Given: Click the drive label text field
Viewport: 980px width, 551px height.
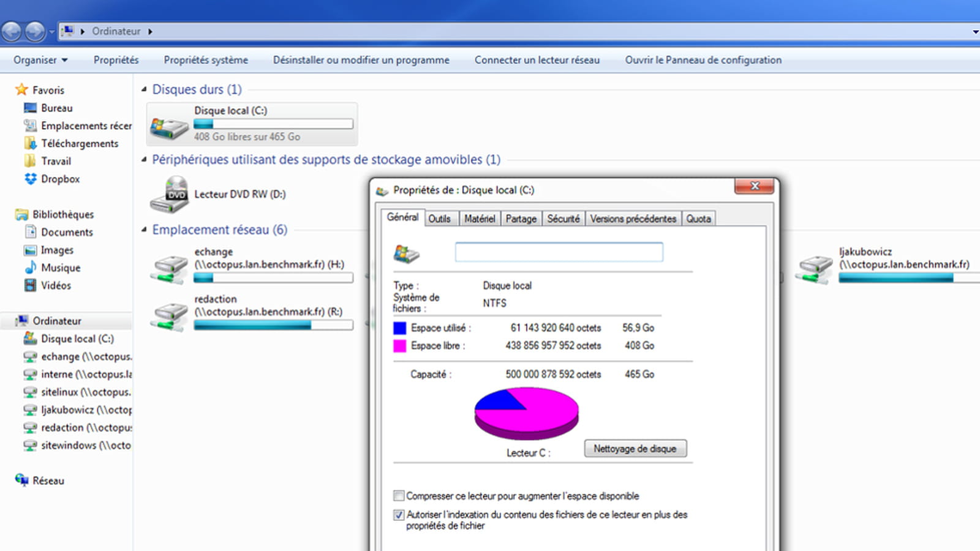Looking at the screenshot, I should point(559,252).
